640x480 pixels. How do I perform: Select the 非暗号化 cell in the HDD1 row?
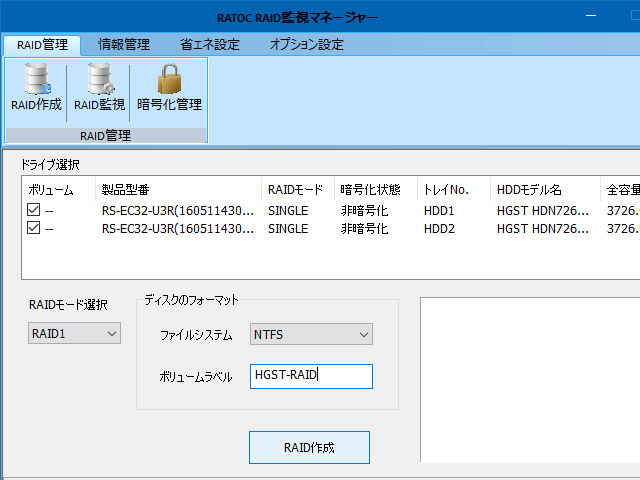point(364,211)
